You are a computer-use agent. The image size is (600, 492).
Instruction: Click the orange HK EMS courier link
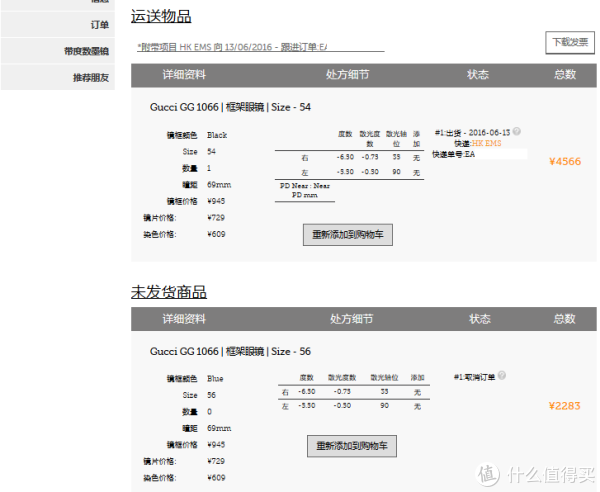484,143
